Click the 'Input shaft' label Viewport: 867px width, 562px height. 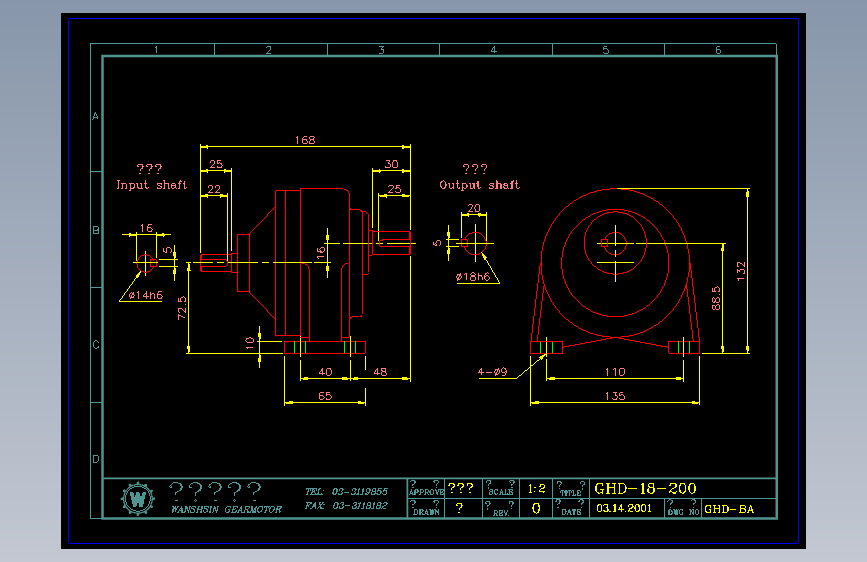[152, 185]
